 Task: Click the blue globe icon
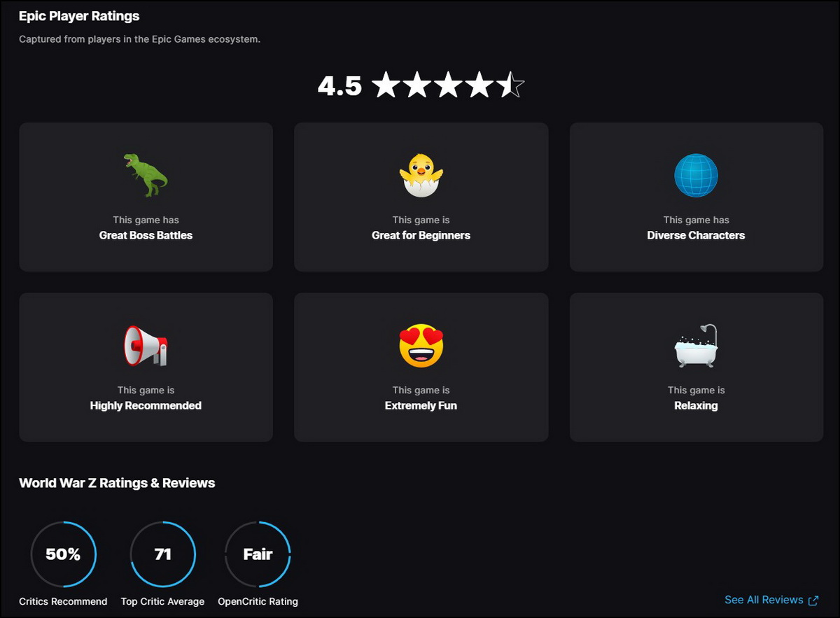click(696, 175)
